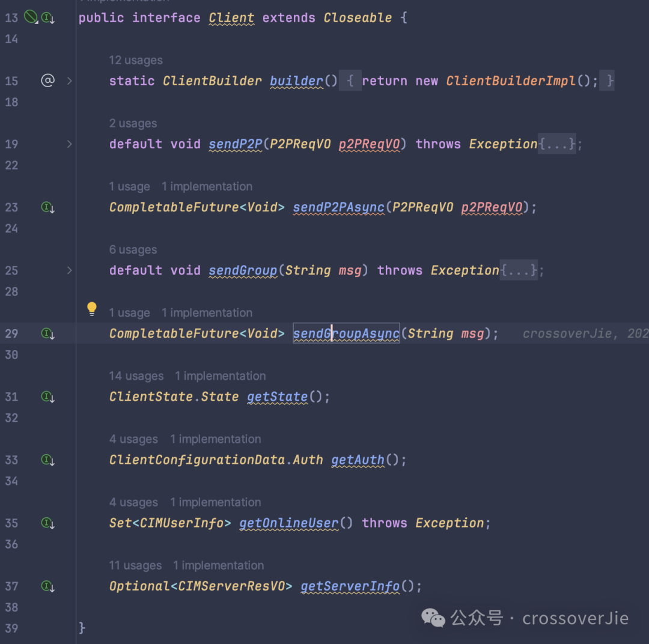Click the folded {...} placeholder after sendGroup
This screenshot has height=644, width=649.
point(519,270)
